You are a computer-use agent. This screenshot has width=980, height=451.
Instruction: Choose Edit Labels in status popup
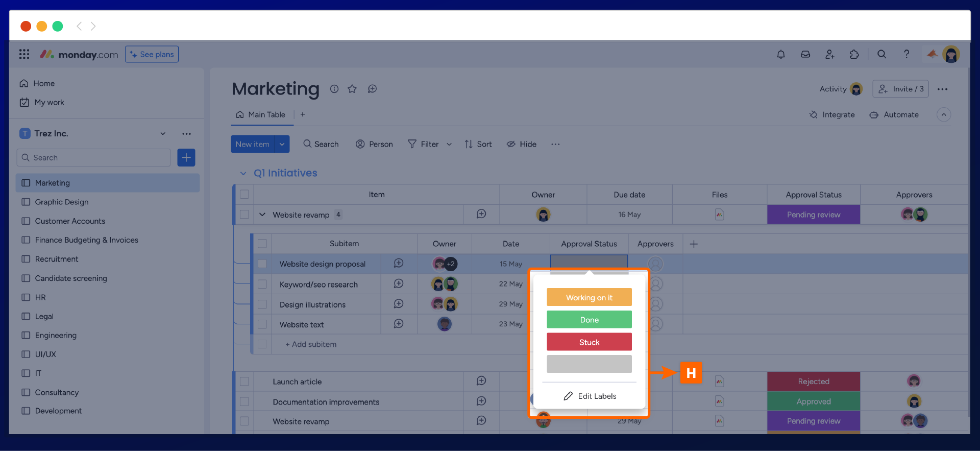[590, 396]
